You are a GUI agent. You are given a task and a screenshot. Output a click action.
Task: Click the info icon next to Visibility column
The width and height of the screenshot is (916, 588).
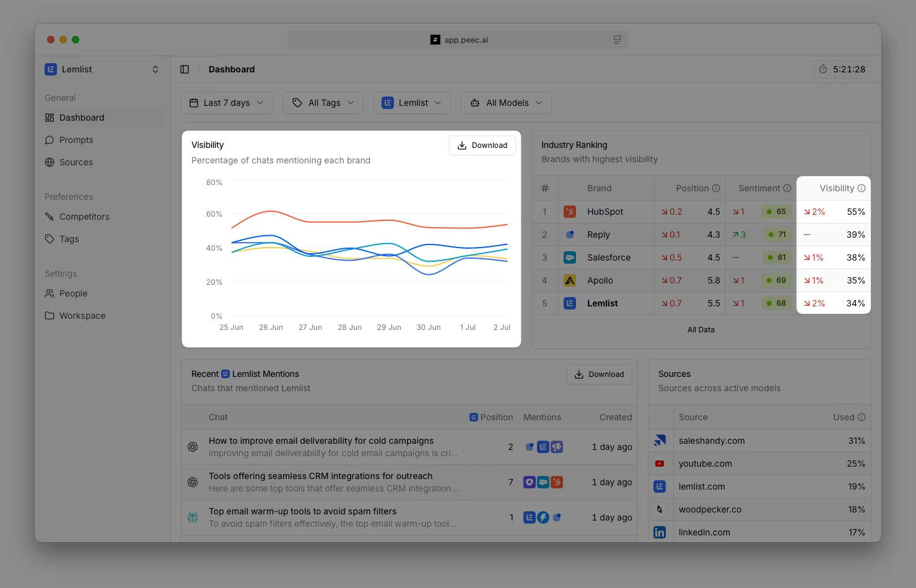point(861,188)
